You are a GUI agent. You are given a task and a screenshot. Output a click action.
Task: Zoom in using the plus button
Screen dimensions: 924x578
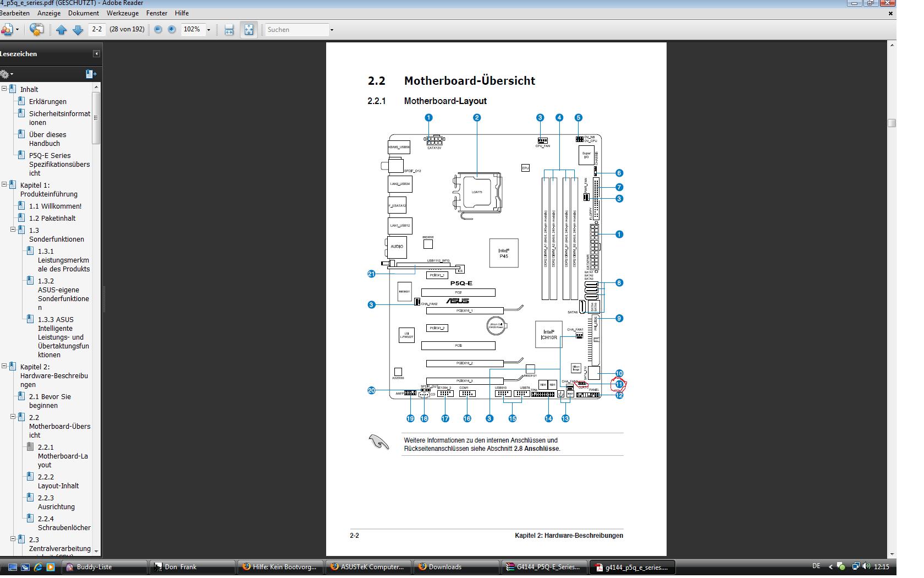pos(172,29)
